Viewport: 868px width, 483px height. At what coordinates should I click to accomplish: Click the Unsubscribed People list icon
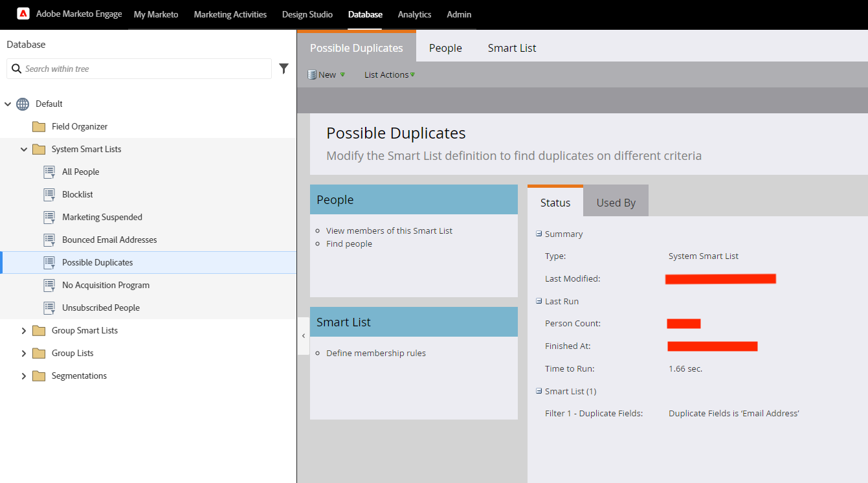(x=49, y=308)
